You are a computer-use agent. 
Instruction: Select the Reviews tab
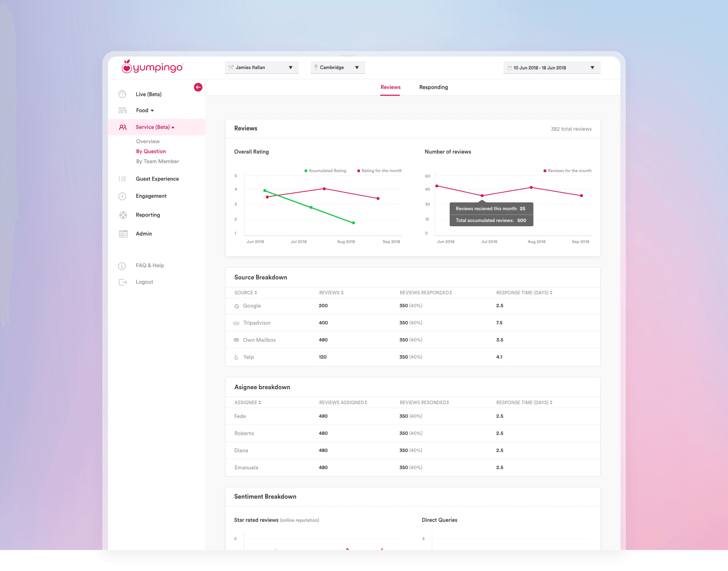pos(390,87)
